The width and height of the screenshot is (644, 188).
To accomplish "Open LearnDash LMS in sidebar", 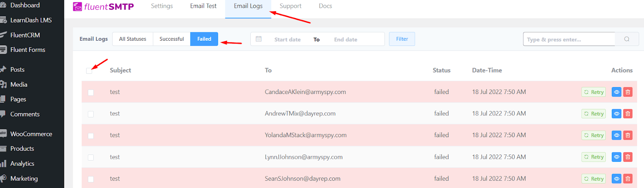I will [32, 20].
